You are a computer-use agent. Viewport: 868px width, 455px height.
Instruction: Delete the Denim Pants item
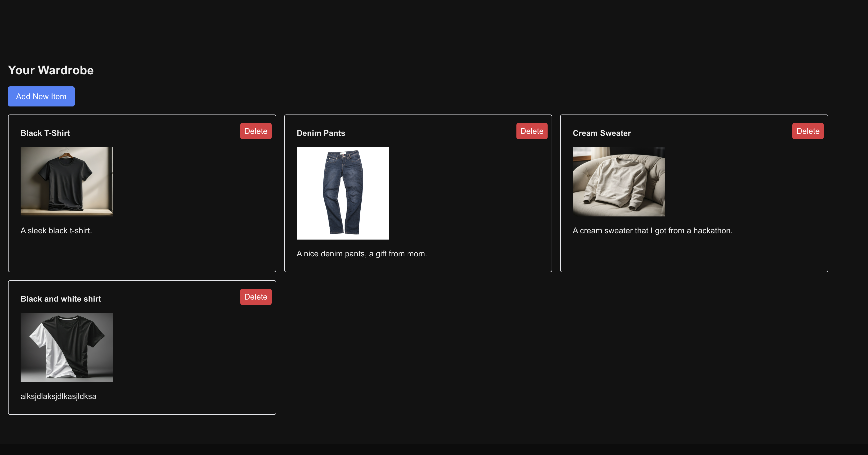coord(532,131)
